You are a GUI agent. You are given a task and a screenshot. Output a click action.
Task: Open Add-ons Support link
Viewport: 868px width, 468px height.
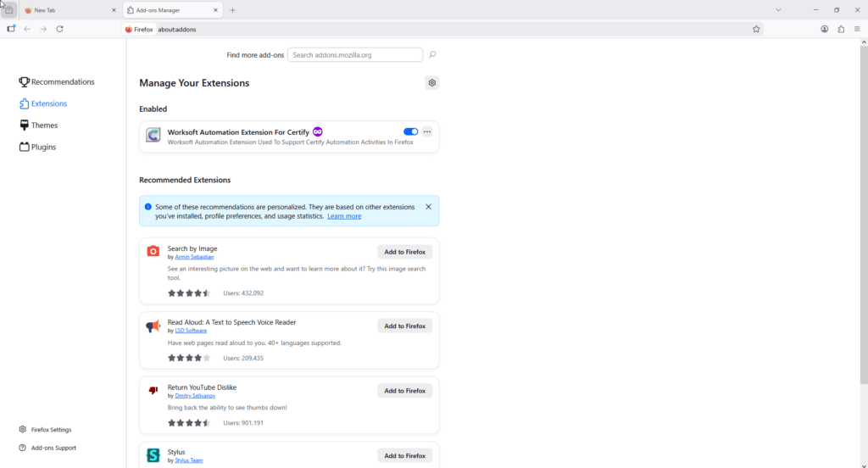pos(47,448)
